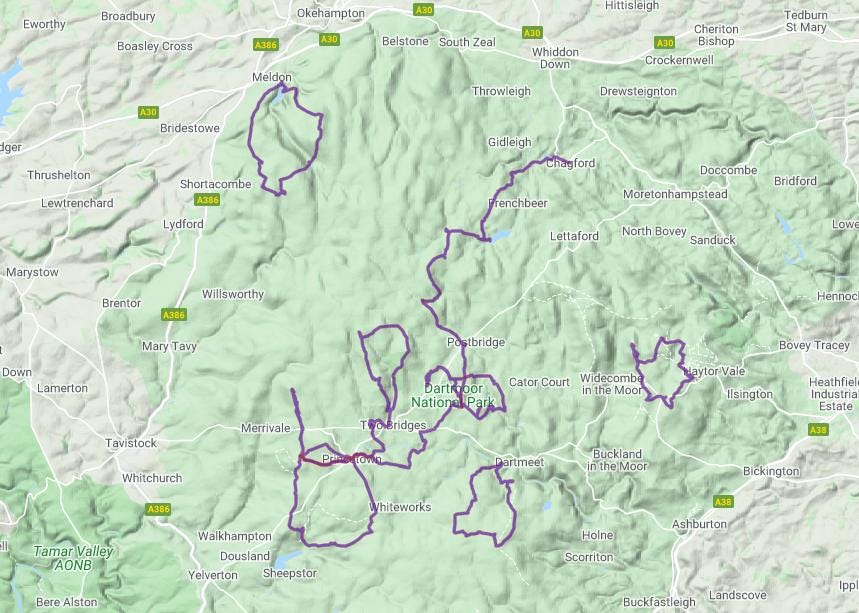Viewport: 859px width, 613px height.
Task: Click the A386 marker below Shortacombe
Action: (x=207, y=200)
